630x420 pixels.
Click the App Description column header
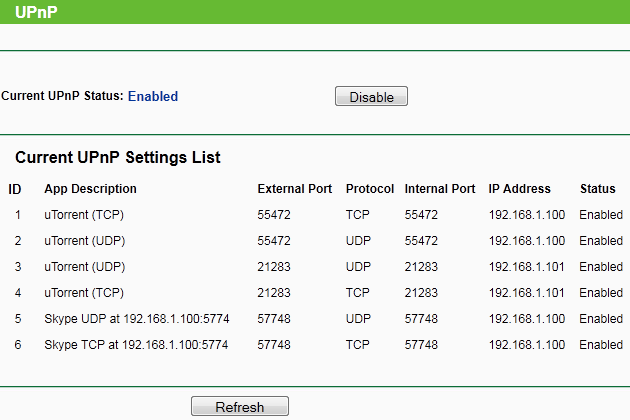(x=90, y=189)
